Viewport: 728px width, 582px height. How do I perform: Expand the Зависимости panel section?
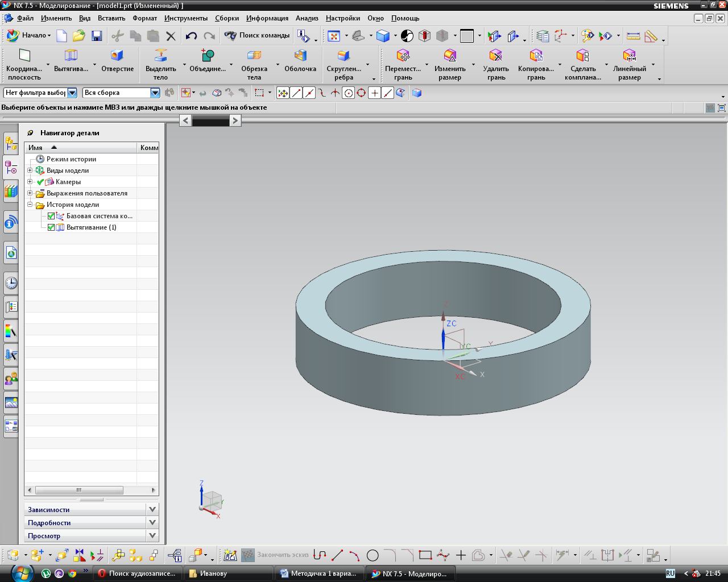click(152, 509)
